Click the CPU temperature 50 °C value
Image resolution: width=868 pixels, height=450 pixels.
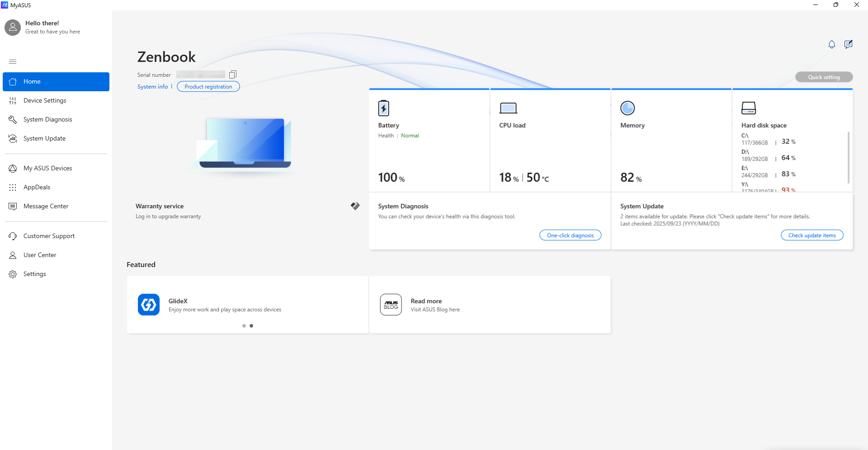[538, 178]
